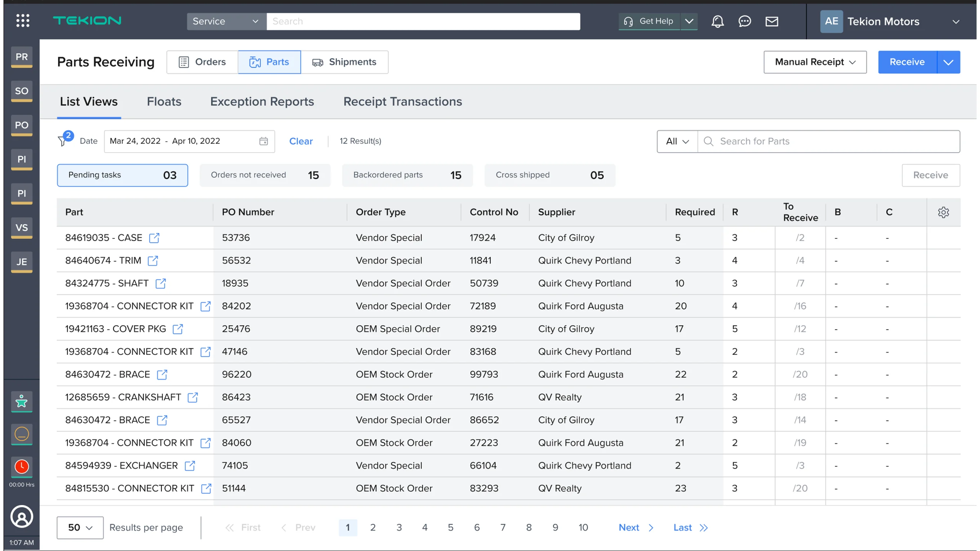Toggle the Backordered parts filter card

(x=407, y=175)
